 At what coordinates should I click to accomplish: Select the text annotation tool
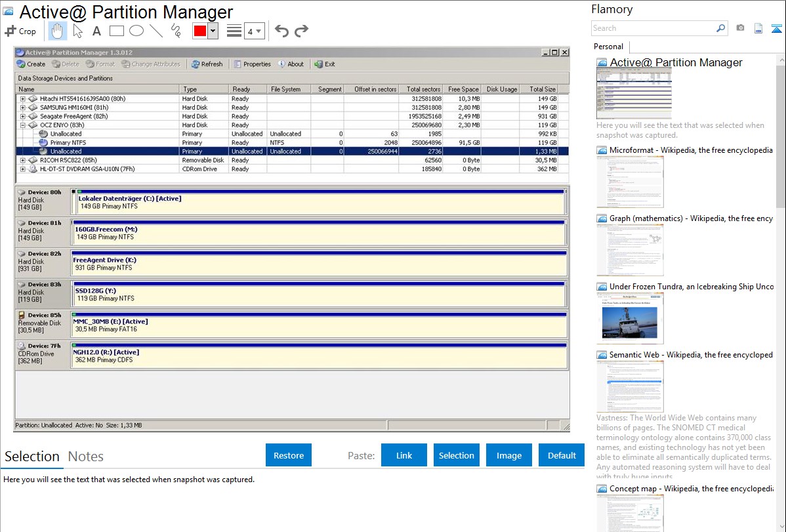pos(96,31)
